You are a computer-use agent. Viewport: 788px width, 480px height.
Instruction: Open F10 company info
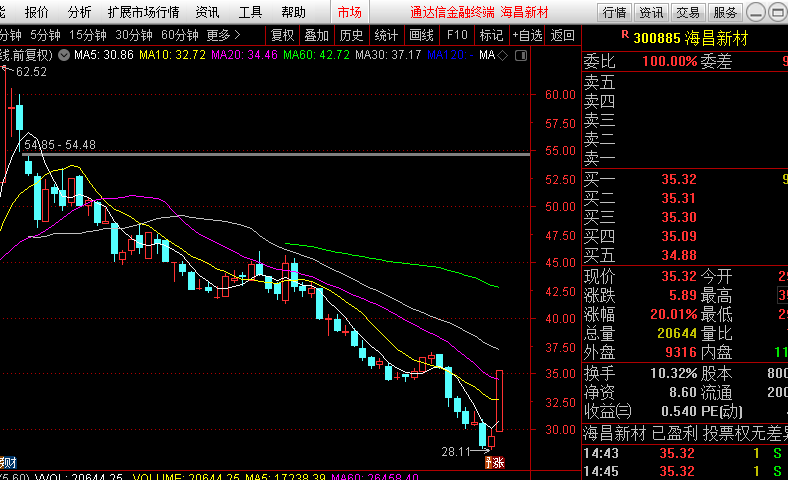[x=457, y=35]
